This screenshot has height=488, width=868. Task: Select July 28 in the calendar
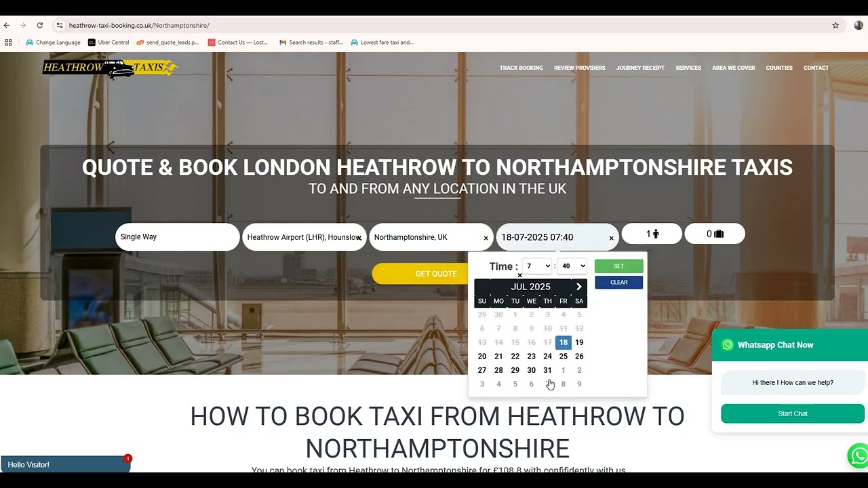coord(498,370)
